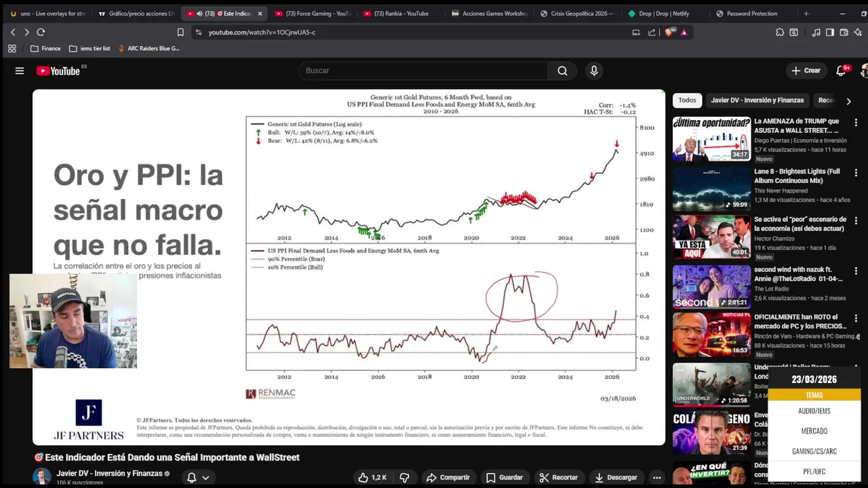This screenshot has height=488, width=868.
Task: Reload the page
Action: 41,32
